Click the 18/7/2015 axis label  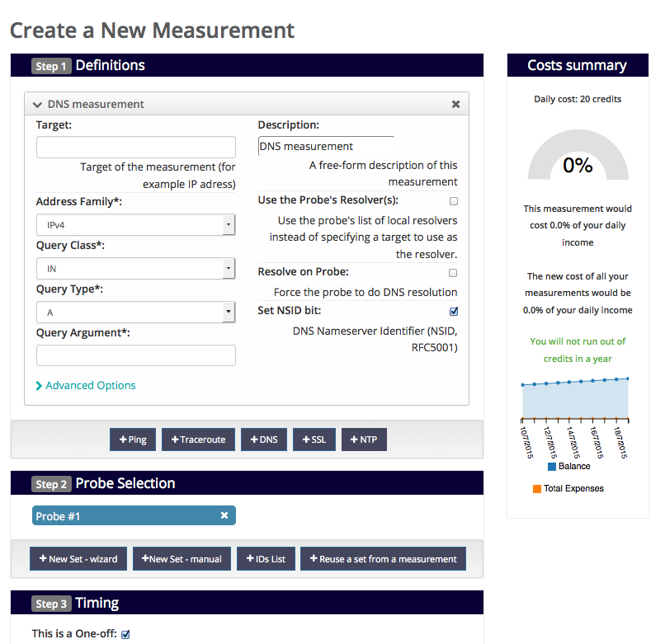click(620, 442)
